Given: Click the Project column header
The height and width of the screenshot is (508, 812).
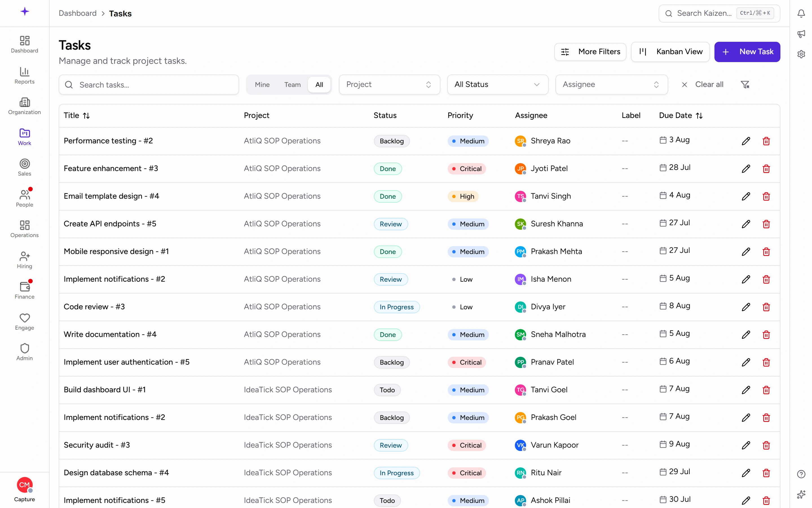Looking at the screenshot, I should pos(256,116).
